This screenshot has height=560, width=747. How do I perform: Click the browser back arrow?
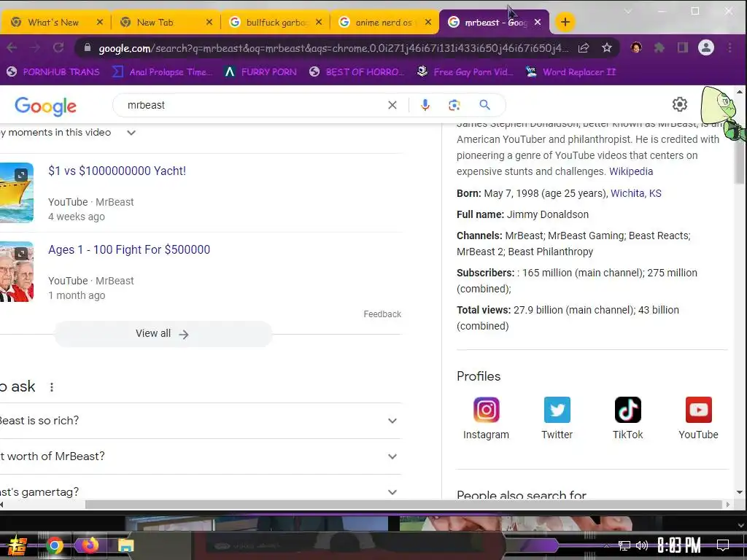pyautogui.click(x=12, y=47)
